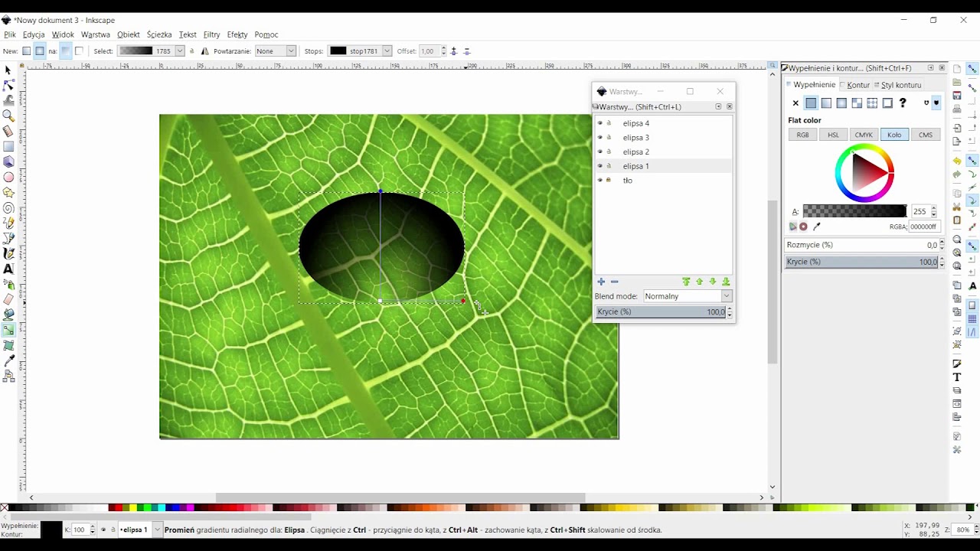
Task: Switch to the Styl konturu tab
Action: (x=900, y=85)
